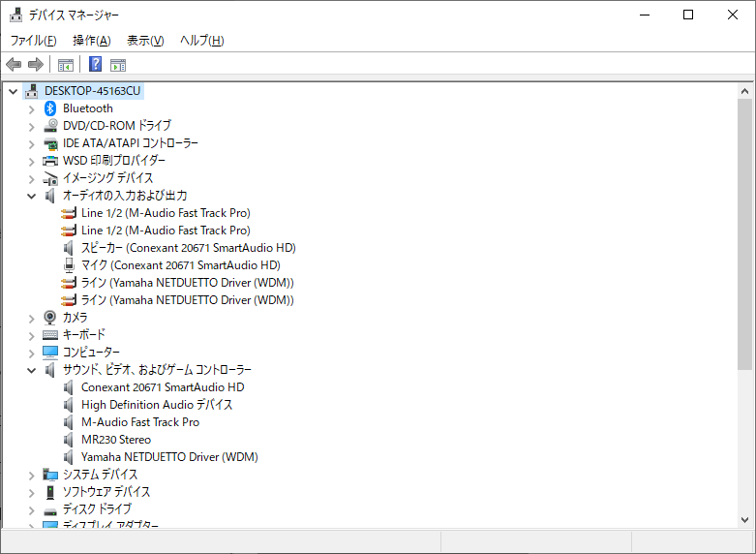
Task: Expand the WSD 印刷プロバイダー category
Action: coord(31,162)
